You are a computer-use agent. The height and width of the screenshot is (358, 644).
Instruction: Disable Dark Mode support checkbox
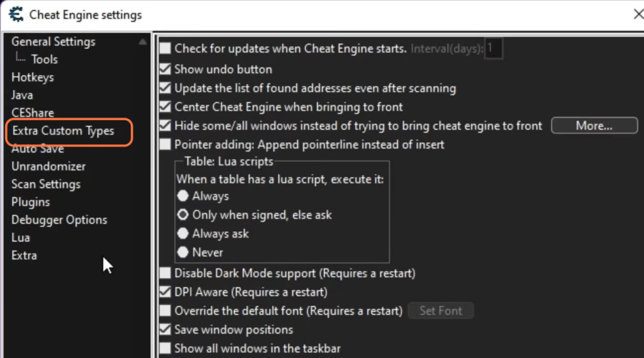click(x=165, y=273)
